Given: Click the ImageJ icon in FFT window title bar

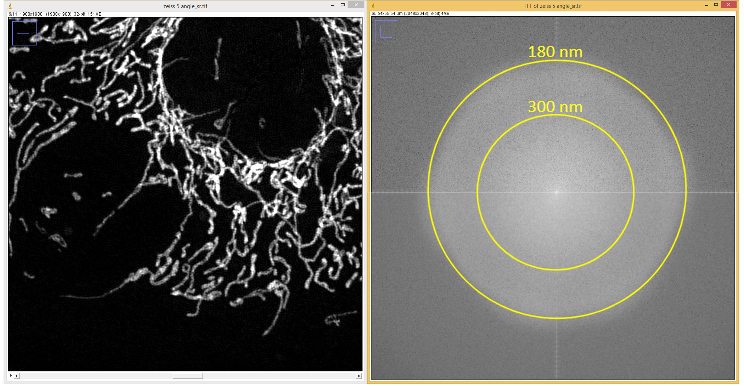Looking at the screenshot, I should click(x=373, y=6).
